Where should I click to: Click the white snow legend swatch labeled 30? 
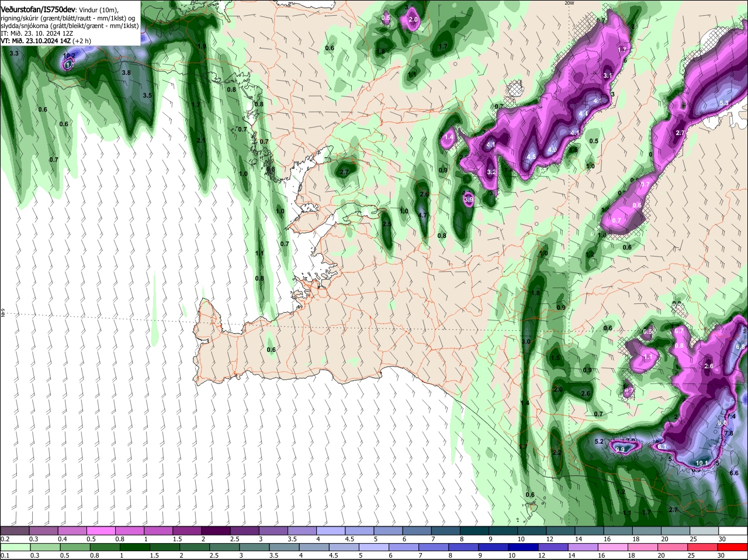point(733,531)
